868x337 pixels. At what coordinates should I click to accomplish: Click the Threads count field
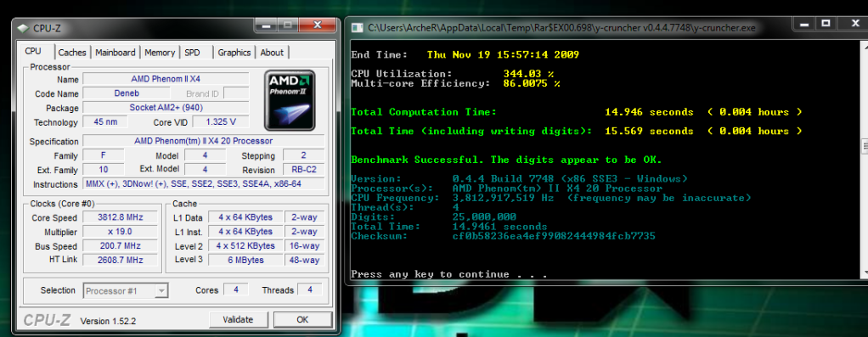click(x=309, y=290)
